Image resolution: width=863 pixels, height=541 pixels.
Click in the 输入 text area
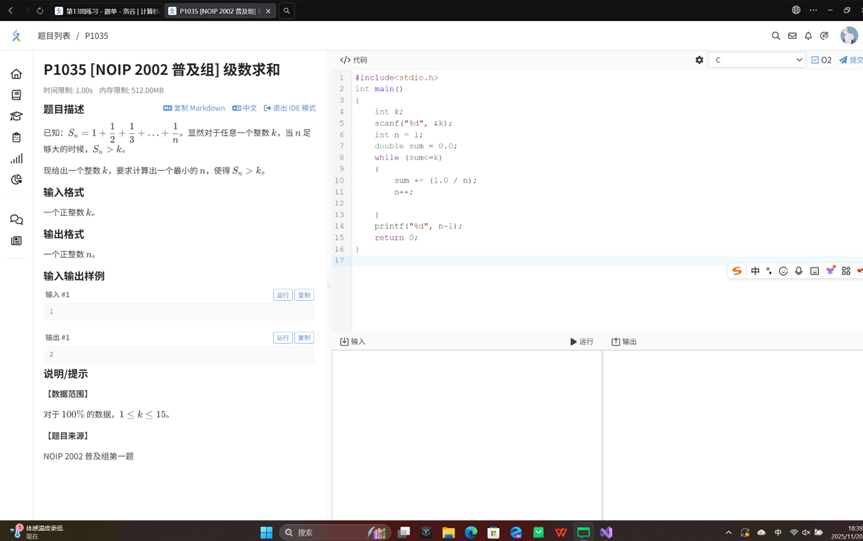tap(466, 435)
